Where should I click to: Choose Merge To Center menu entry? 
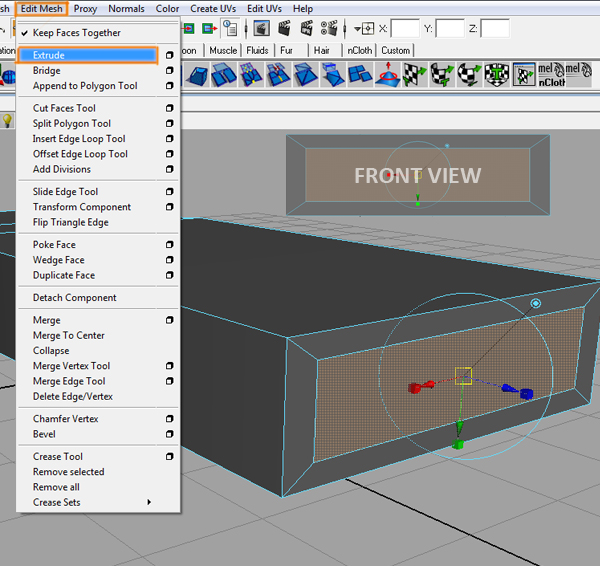(69, 335)
